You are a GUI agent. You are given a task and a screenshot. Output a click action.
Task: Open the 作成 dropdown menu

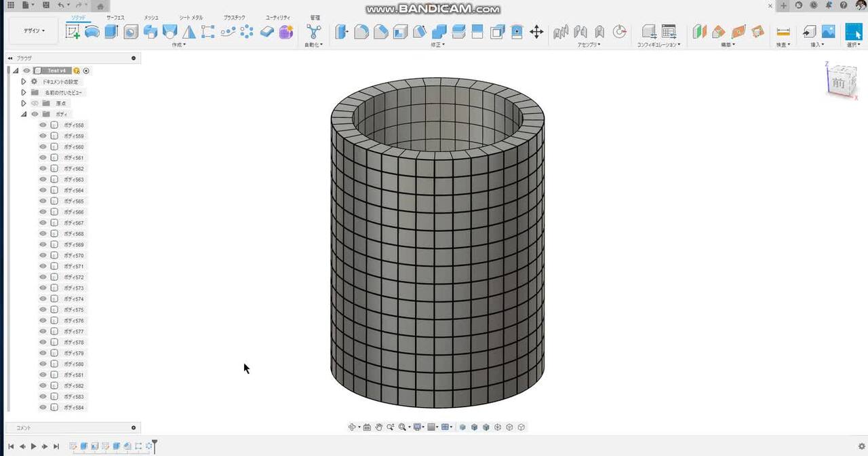click(178, 45)
